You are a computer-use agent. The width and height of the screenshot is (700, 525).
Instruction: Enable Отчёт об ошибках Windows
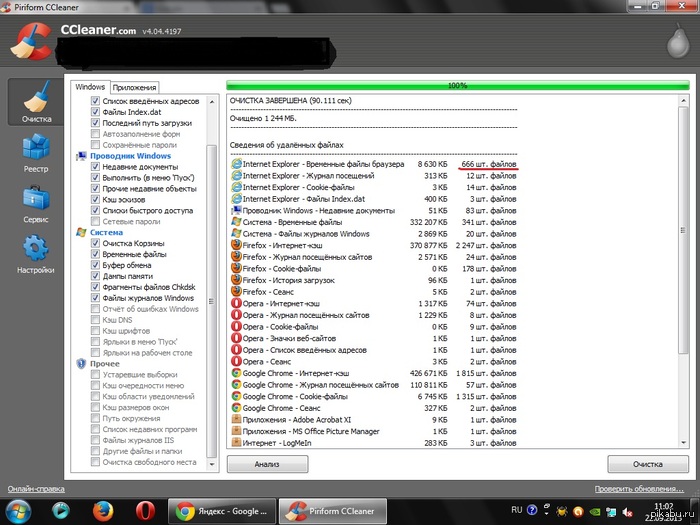[x=95, y=308]
